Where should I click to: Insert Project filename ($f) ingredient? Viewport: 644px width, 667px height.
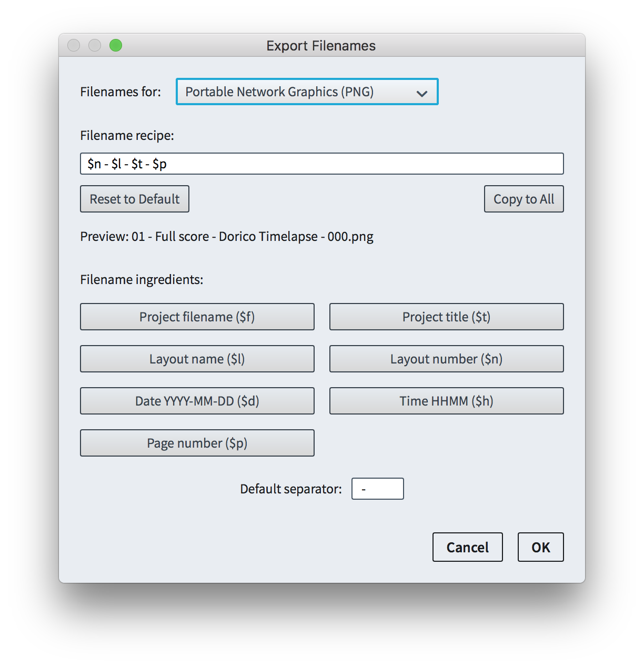click(197, 317)
